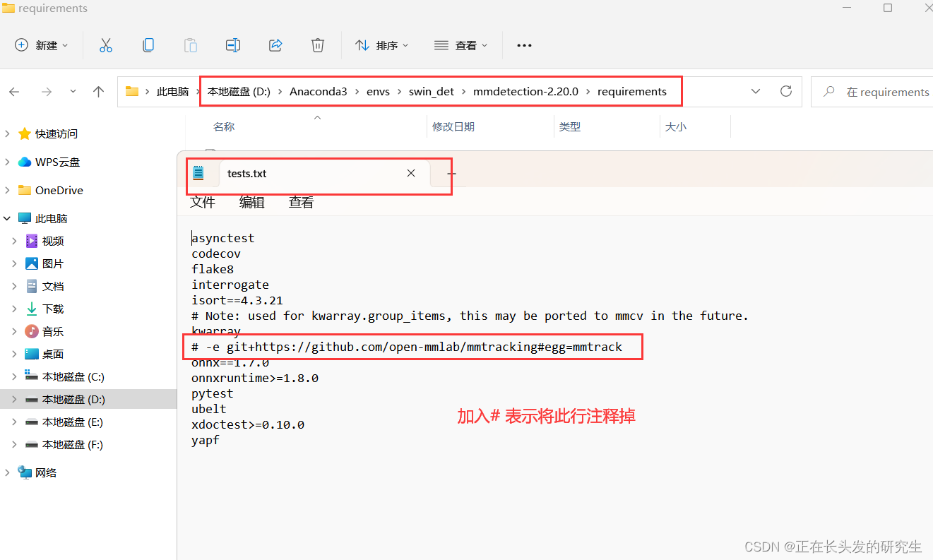
Task: Click the Share icon in the toolbar
Action: pyautogui.click(x=275, y=45)
